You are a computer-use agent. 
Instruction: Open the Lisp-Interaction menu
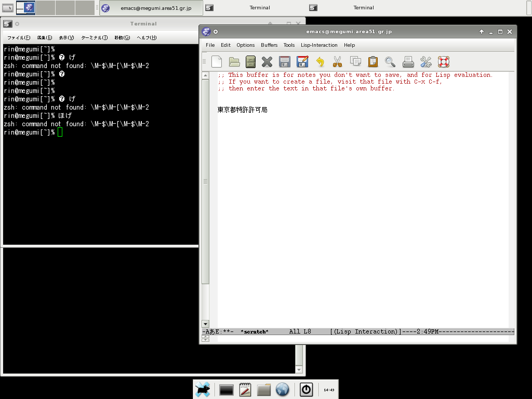[319, 45]
